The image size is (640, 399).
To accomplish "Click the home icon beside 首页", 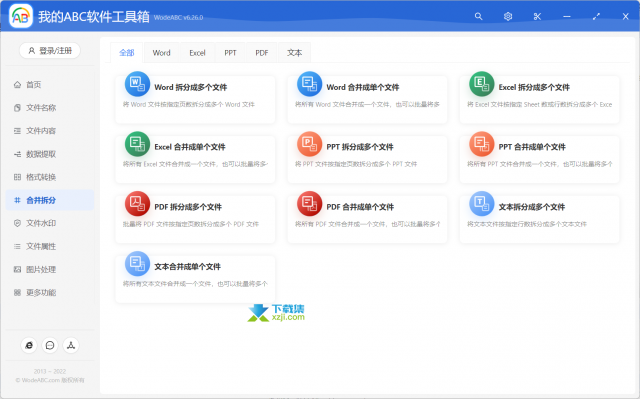I will click(17, 85).
